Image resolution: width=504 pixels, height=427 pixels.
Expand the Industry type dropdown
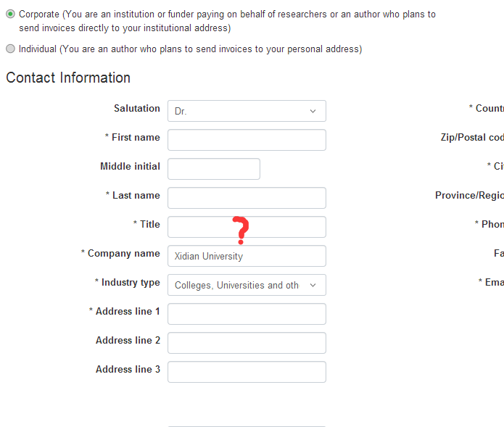247,285
